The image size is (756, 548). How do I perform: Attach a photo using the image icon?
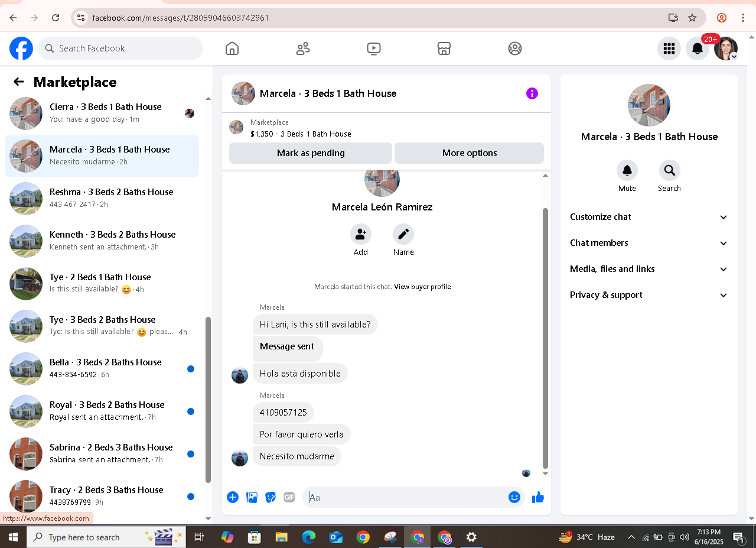coord(252,497)
